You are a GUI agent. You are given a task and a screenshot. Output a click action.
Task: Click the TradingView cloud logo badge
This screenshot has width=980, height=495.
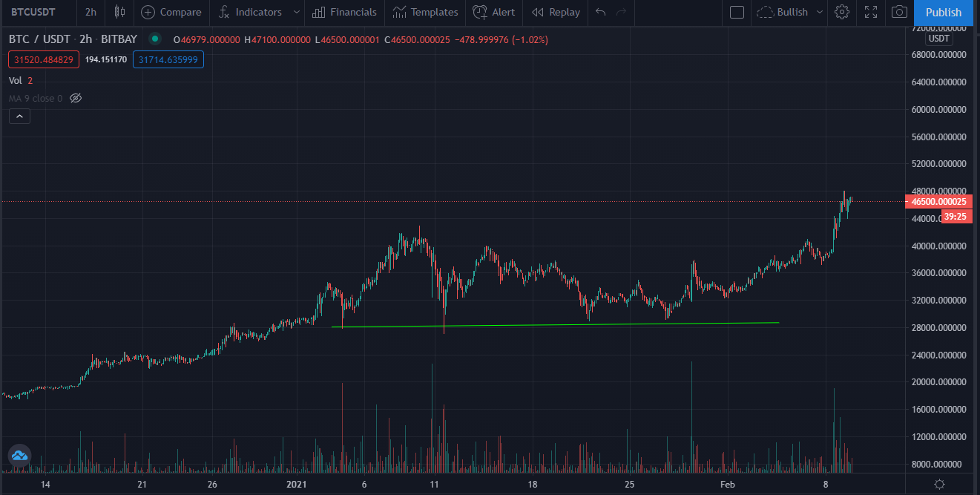point(19,455)
